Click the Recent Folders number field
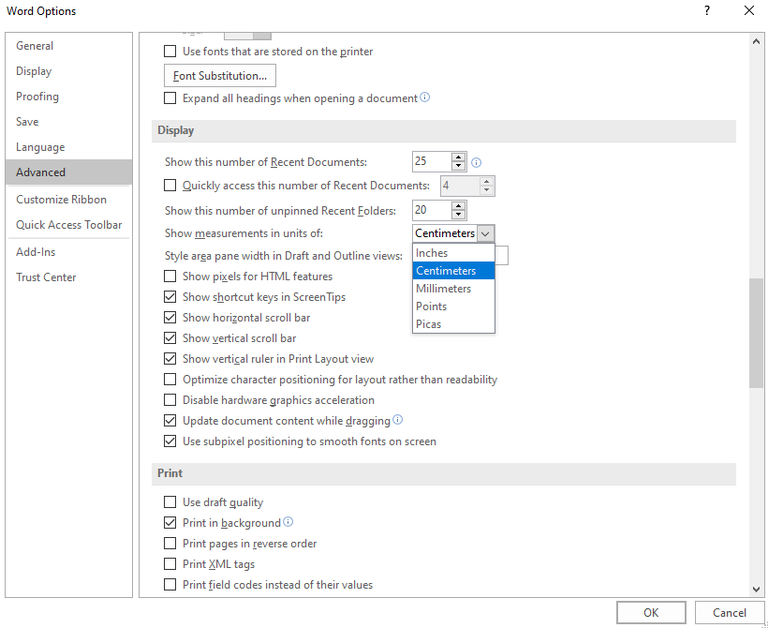The height and width of the screenshot is (628, 768). point(431,210)
